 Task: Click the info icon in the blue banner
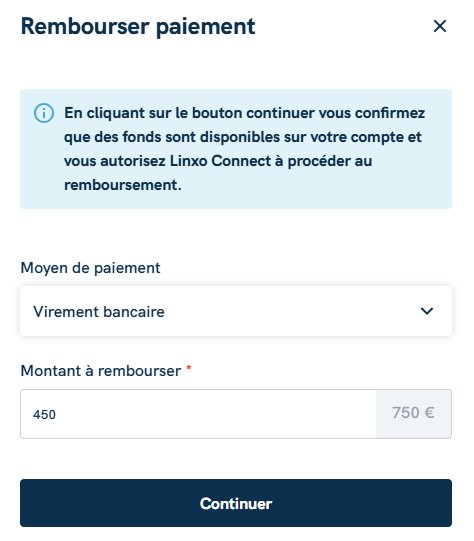click(x=44, y=113)
